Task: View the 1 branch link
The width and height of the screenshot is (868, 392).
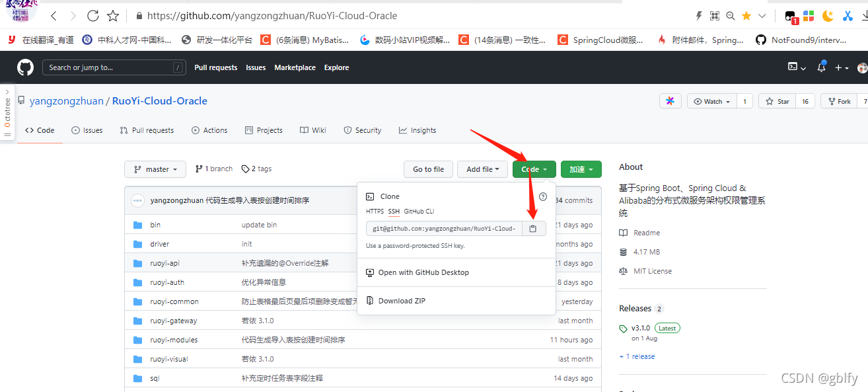Action: click(214, 169)
